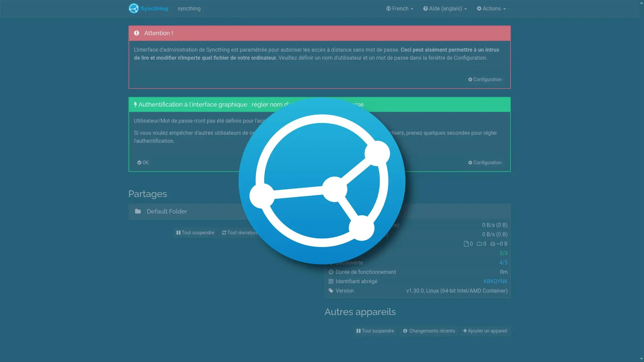Viewport: 644px width, 362px height.
Task: Click the Syncthing logo in the header
Action: [x=134, y=8]
